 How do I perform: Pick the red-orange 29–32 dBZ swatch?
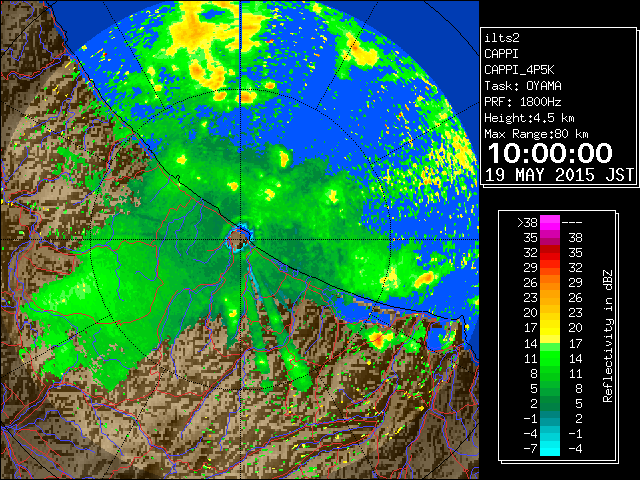tap(550, 268)
